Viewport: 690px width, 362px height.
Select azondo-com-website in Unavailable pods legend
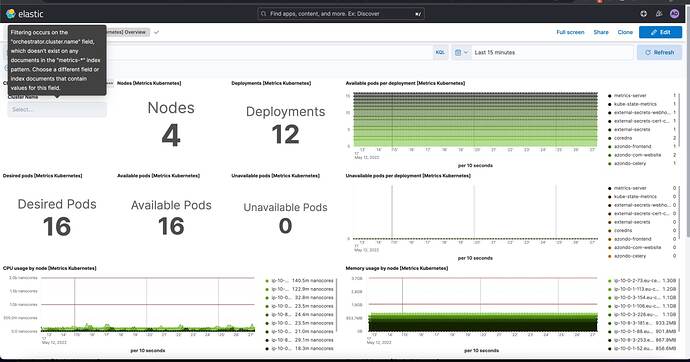pos(638,247)
